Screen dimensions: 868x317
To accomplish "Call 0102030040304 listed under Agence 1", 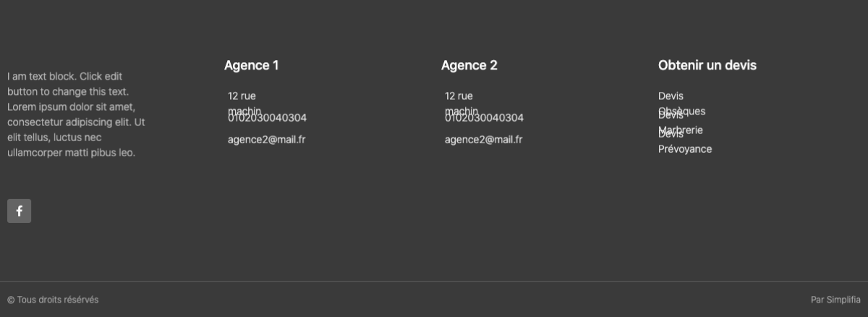I will 267,118.
